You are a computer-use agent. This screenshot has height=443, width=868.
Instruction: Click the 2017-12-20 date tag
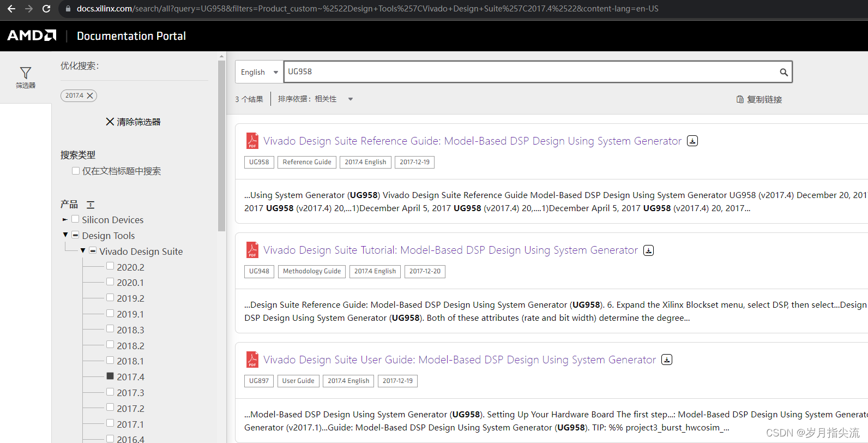[425, 271]
